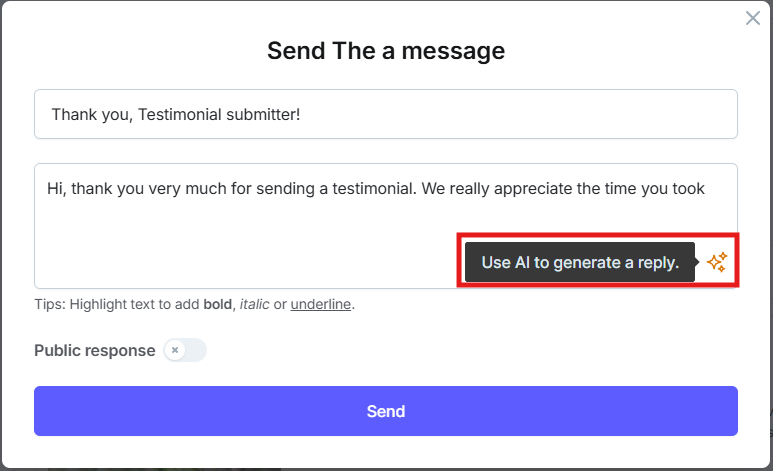Image resolution: width=773 pixels, height=471 pixels.
Task: Place cursor after submitter! in the subject field
Action: [x=302, y=114]
